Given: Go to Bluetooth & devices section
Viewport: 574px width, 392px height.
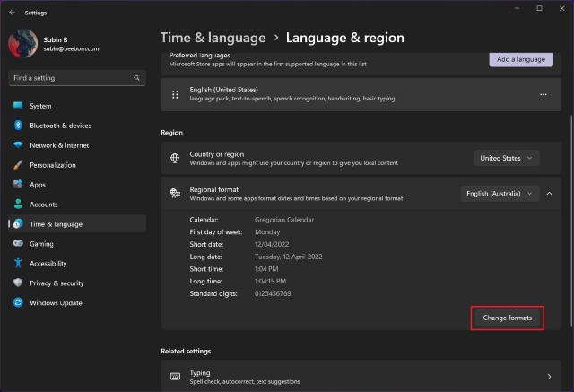Looking at the screenshot, I should (77, 126).
